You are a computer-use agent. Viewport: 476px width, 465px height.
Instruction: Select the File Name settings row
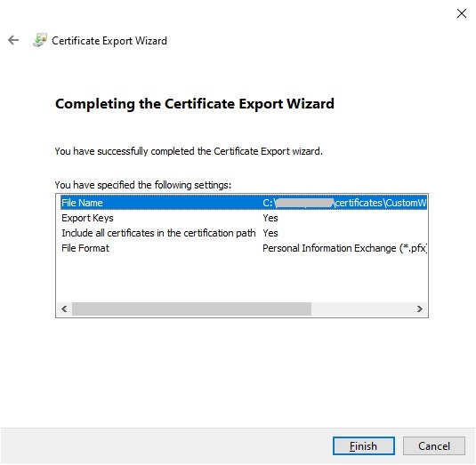point(244,203)
